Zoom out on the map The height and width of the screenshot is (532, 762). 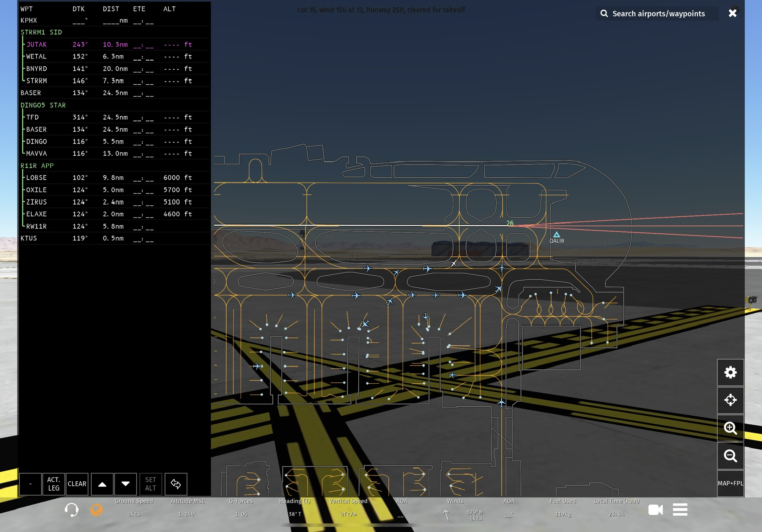(730, 456)
